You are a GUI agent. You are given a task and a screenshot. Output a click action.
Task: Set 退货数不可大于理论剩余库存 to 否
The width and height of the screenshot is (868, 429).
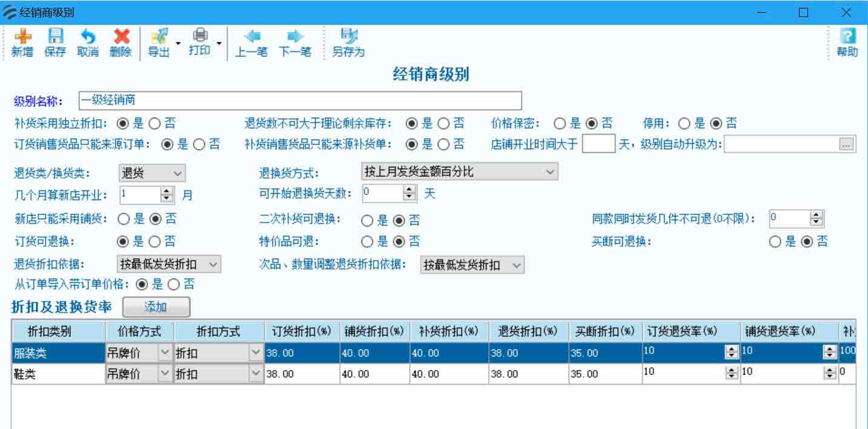[444, 124]
